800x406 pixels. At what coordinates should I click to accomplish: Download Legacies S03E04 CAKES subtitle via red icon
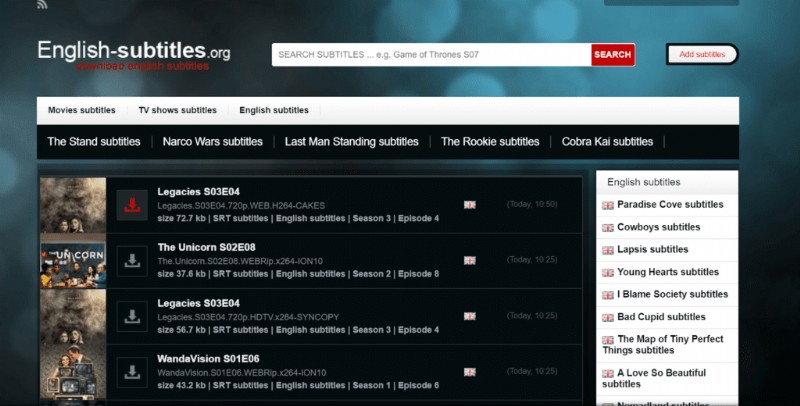click(x=132, y=205)
